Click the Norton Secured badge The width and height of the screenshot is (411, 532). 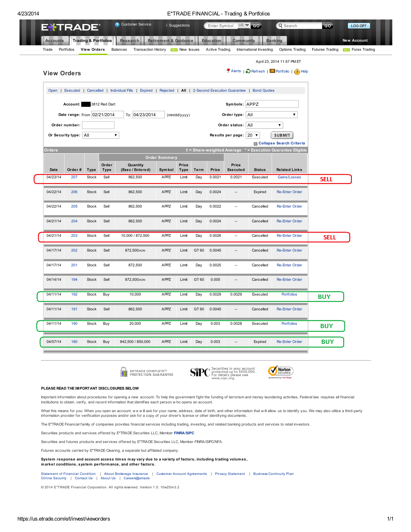[281, 372]
